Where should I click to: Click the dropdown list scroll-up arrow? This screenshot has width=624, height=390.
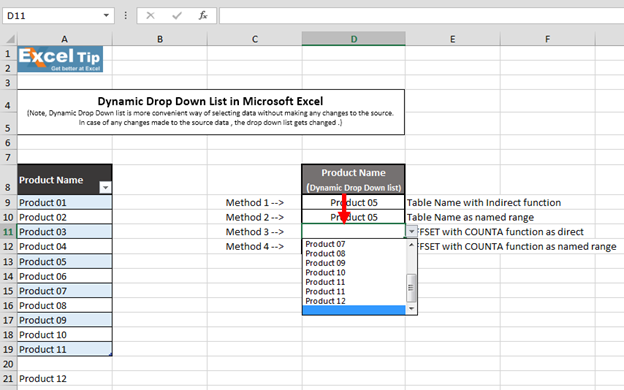[x=411, y=244]
